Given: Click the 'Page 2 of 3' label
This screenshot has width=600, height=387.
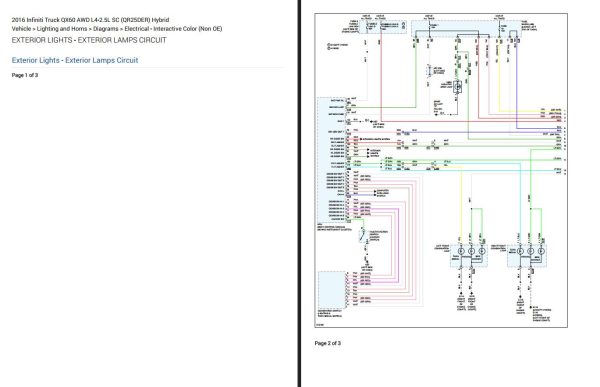Looking at the screenshot, I should tap(328, 343).
